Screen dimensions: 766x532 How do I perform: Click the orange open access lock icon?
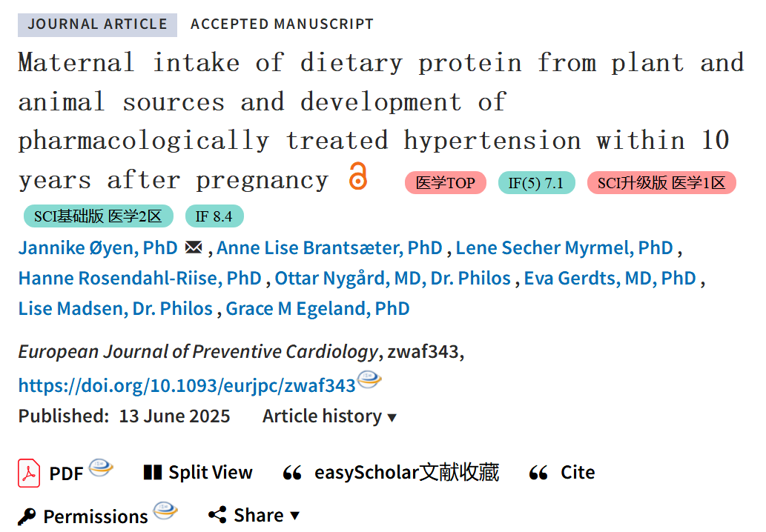tap(358, 176)
